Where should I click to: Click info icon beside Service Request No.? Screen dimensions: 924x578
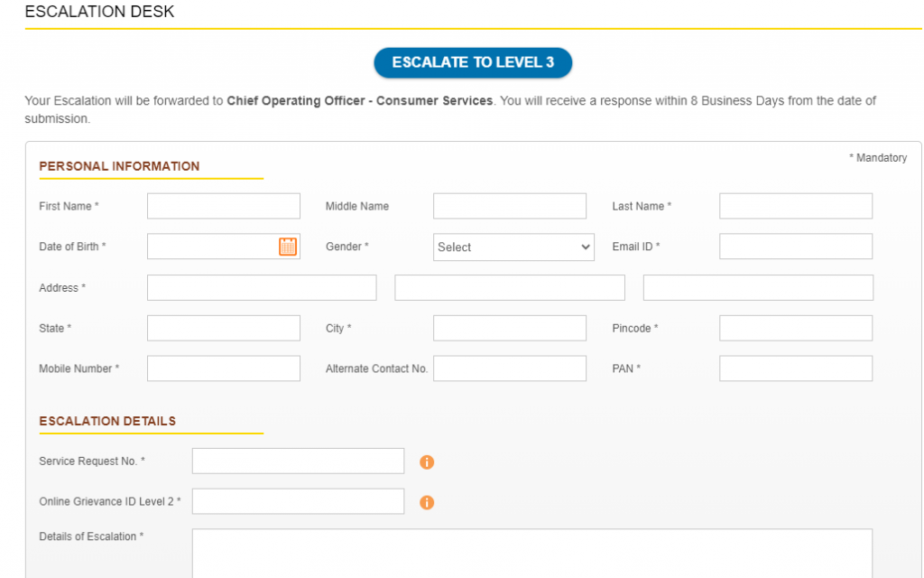coord(427,461)
